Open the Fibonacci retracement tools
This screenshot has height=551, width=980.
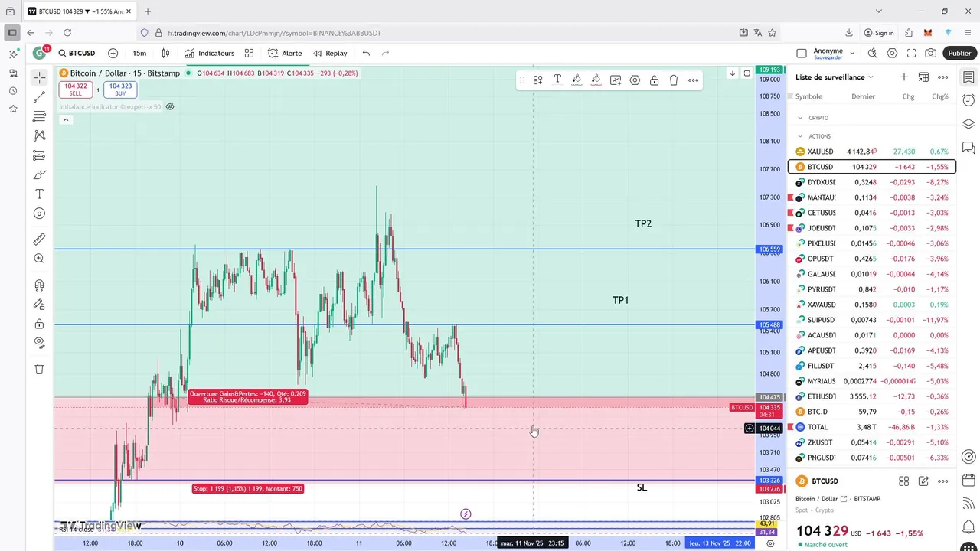click(39, 116)
